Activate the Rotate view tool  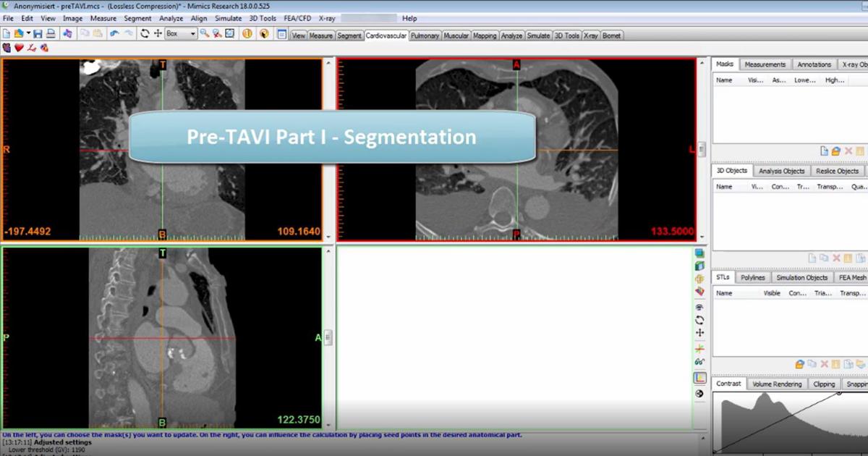pos(145,34)
